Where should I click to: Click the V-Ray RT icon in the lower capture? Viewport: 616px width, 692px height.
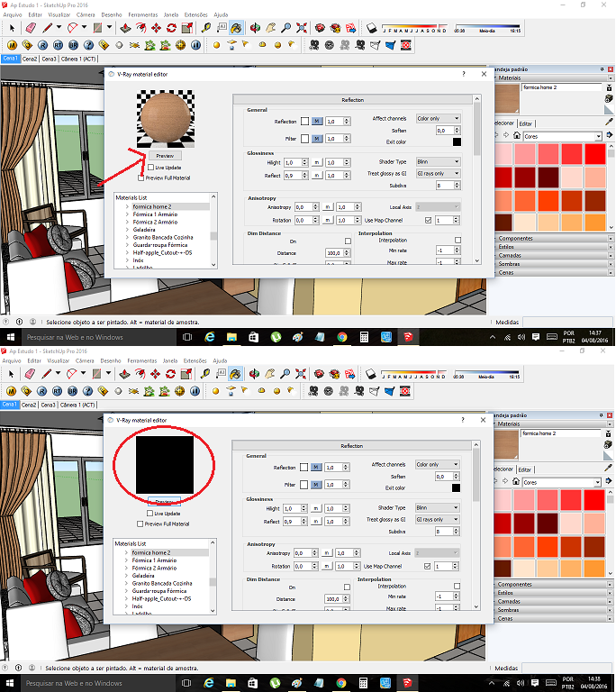(57, 391)
